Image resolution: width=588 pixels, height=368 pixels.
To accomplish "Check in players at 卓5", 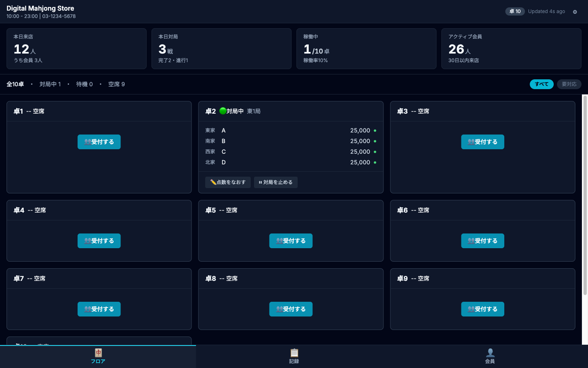I will point(291,241).
